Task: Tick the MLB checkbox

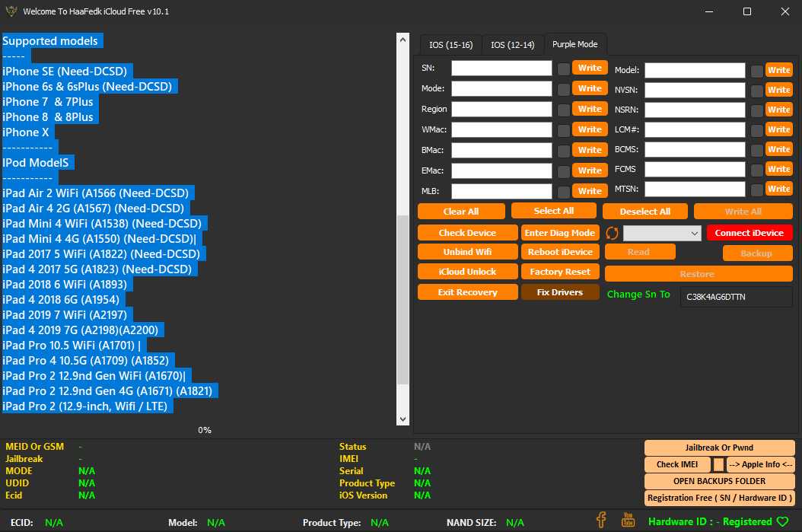Action: (x=564, y=192)
